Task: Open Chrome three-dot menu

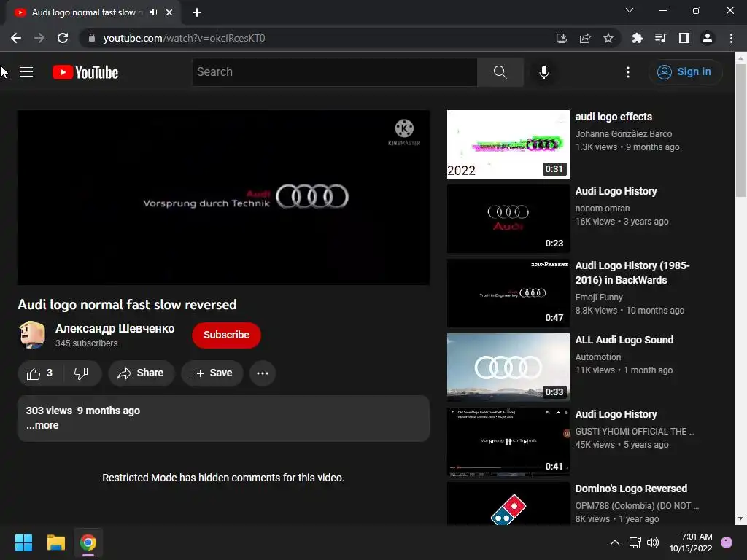Action: 731,38
